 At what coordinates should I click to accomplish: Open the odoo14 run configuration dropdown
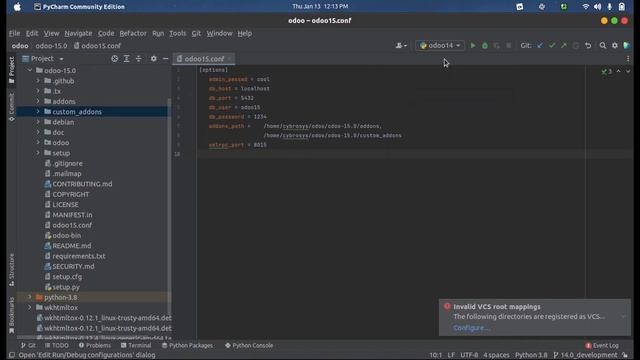click(x=440, y=46)
